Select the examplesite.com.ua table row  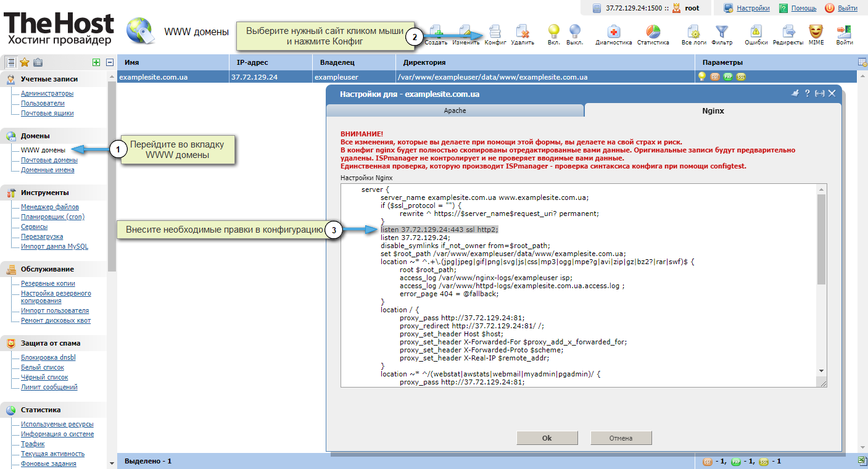pos(487,77)
